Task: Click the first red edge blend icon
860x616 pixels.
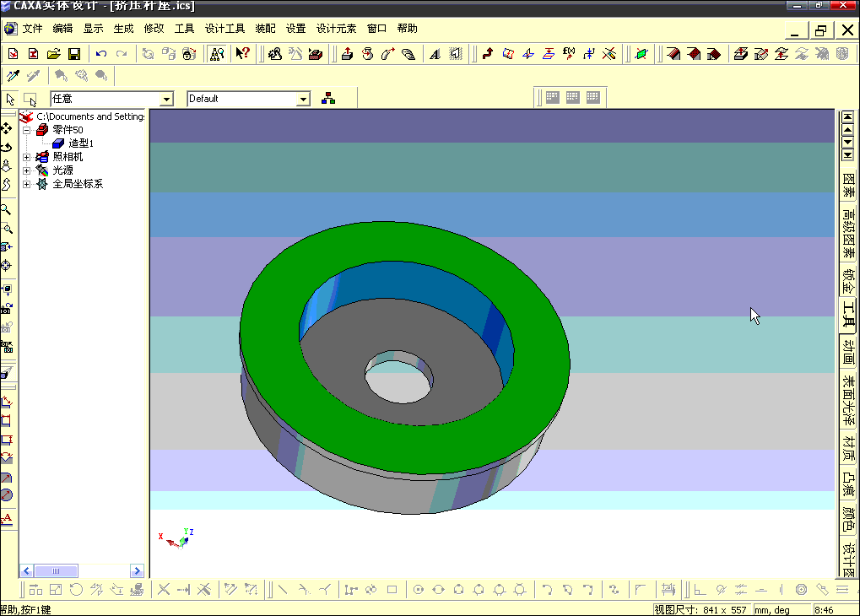Action: coord(673,54)
